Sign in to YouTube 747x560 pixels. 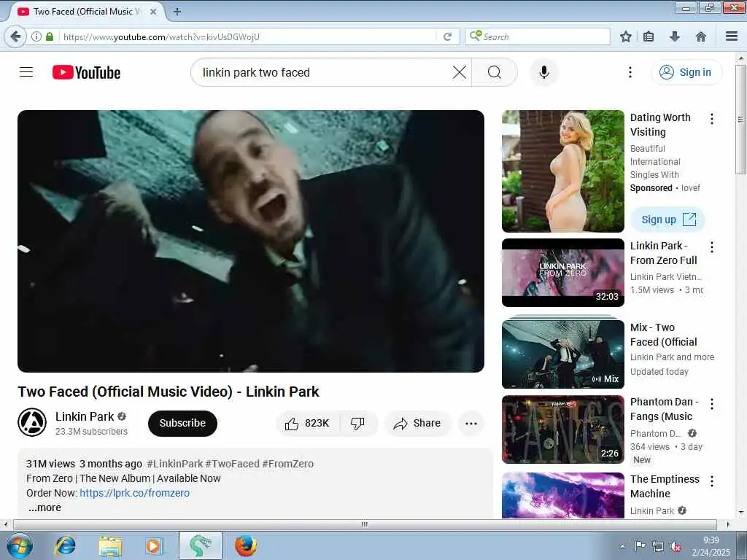[686, 72]
